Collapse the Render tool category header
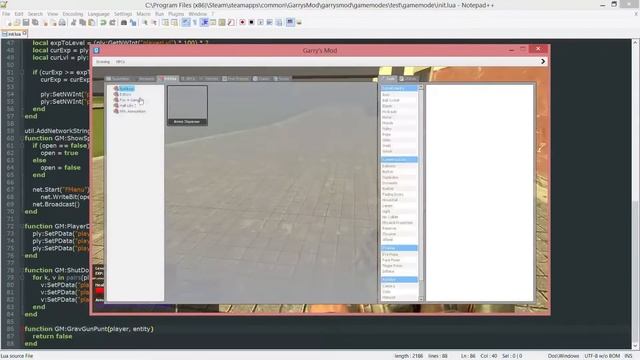Image resolution: width=640 pixels, height=360 pixels. coord(399,280)
